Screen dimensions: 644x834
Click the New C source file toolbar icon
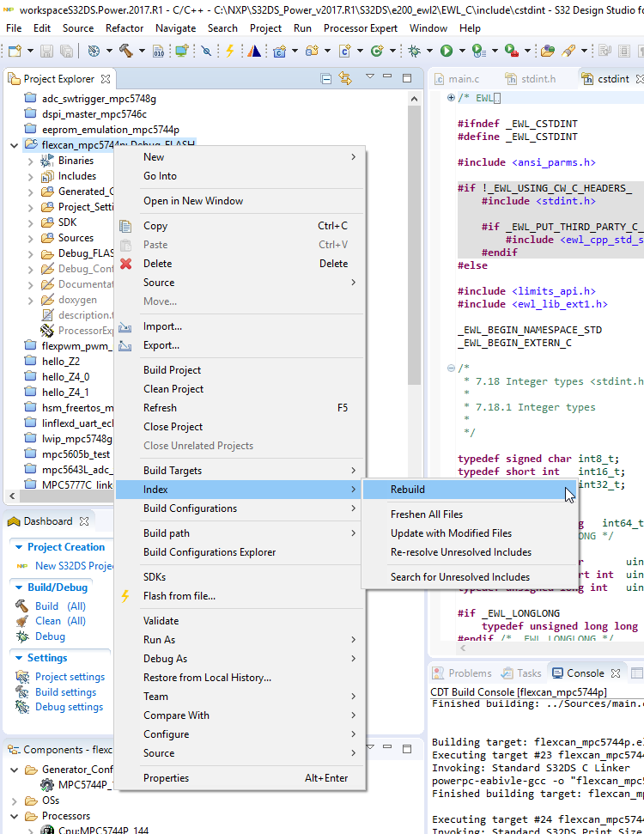click(x=344, y=51)
